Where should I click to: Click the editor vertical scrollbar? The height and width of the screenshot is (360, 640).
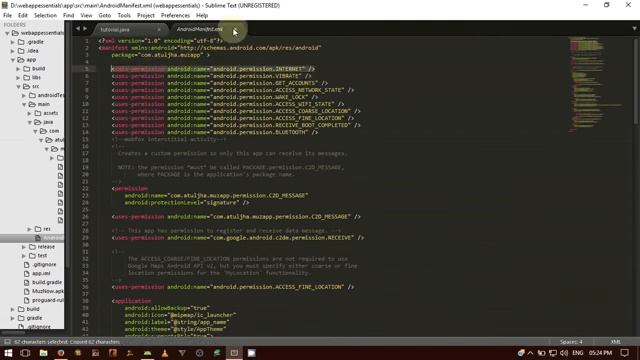point(636,82)
